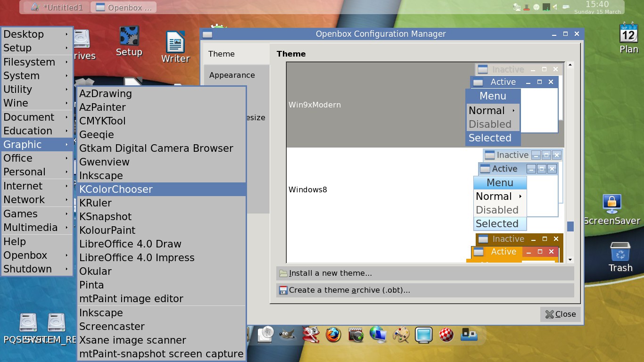
Task: Click the round white tray icon
Action: click(x=537, y=7)
